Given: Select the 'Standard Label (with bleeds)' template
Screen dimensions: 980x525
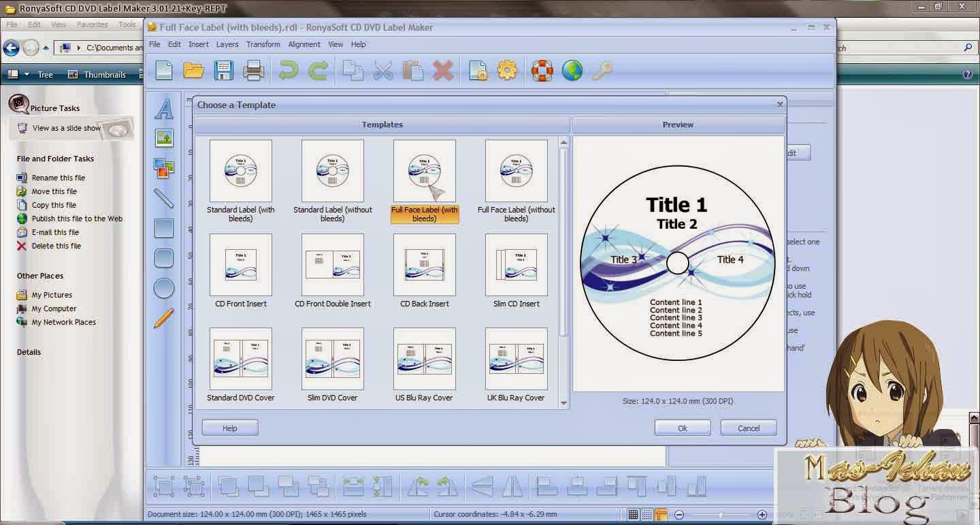Looking at the screenshot, I should click(x=241, y=181).
